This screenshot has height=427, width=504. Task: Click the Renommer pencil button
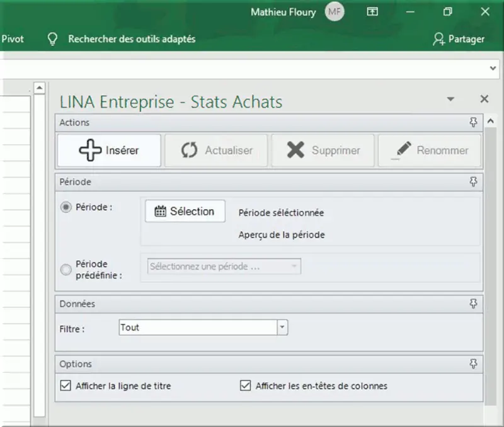430,151
